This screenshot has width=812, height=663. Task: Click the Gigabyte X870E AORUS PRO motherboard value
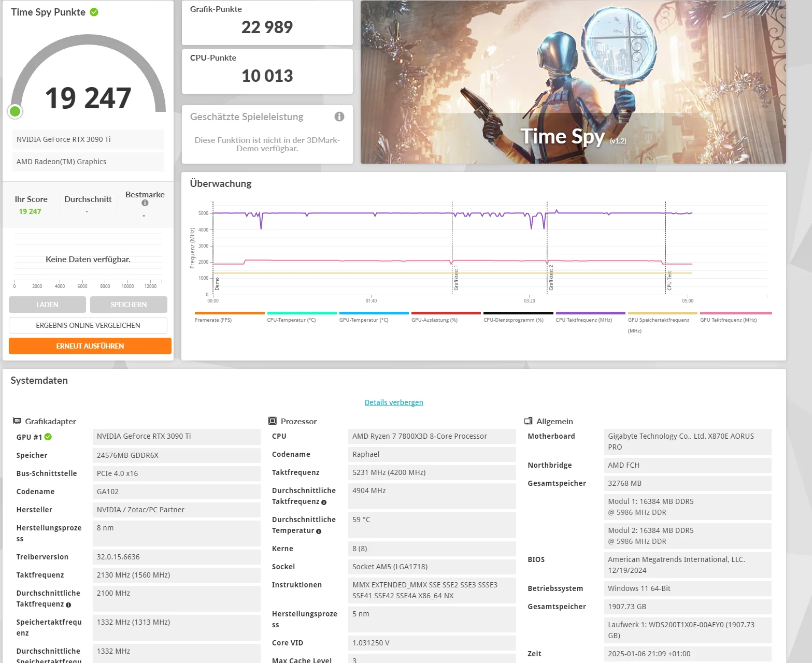(688, 442)
